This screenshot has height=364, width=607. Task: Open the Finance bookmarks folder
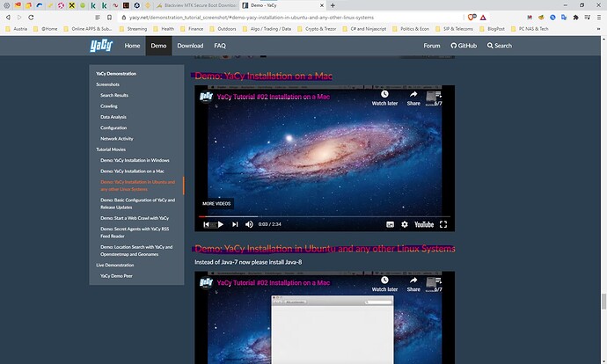tap(192, 29)
